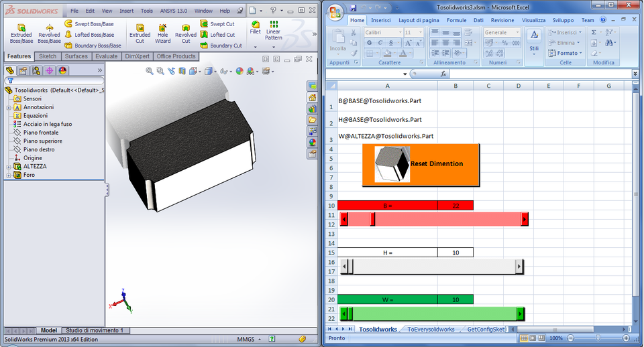Zoom to fit in SolidWorks viewport
Image resolution: width=644 pixels, height=347 pixels.
[x=150, y=71]
